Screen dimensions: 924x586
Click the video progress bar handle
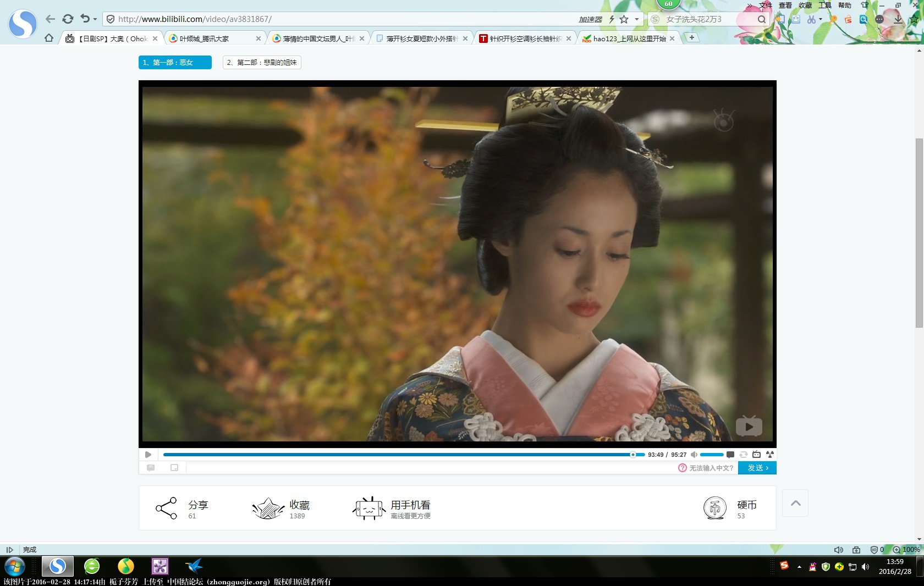click(633, 455)
